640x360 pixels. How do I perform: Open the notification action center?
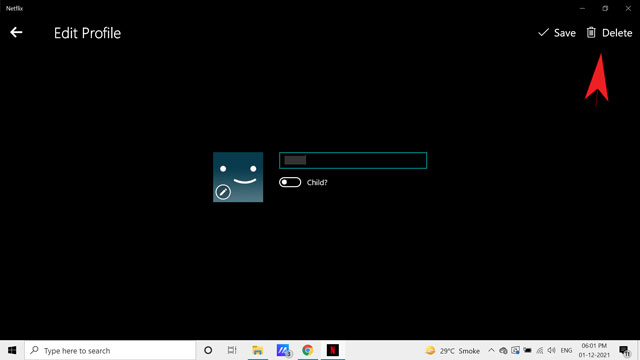624,350
